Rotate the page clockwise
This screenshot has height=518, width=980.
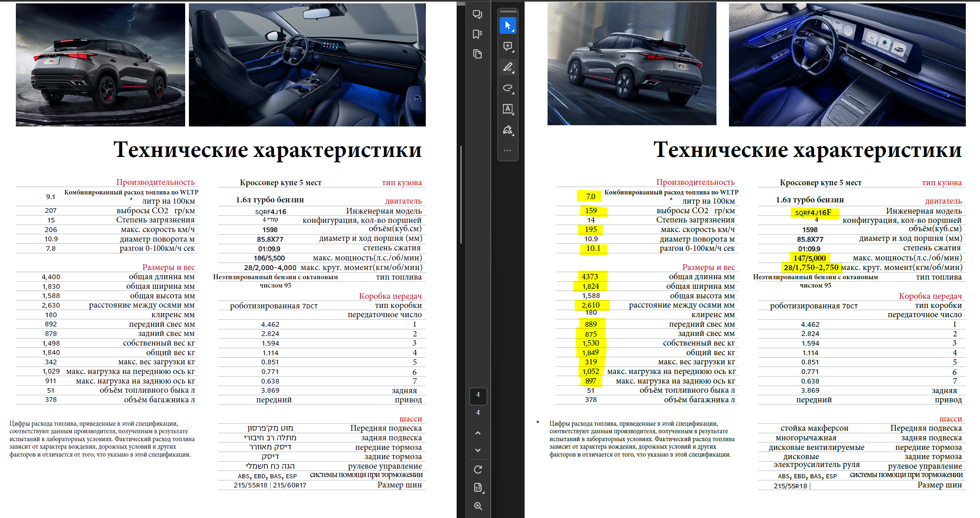(x=478, y=470)
